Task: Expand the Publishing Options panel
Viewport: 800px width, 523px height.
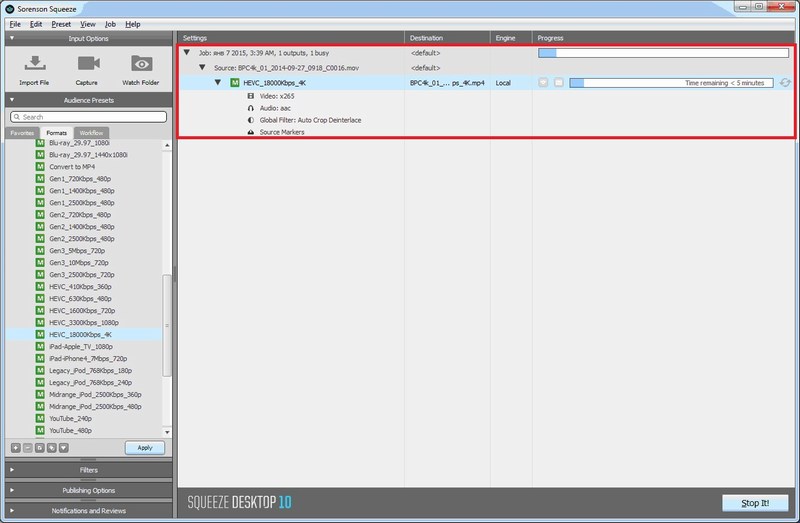Action: click(x=12, y=490)
